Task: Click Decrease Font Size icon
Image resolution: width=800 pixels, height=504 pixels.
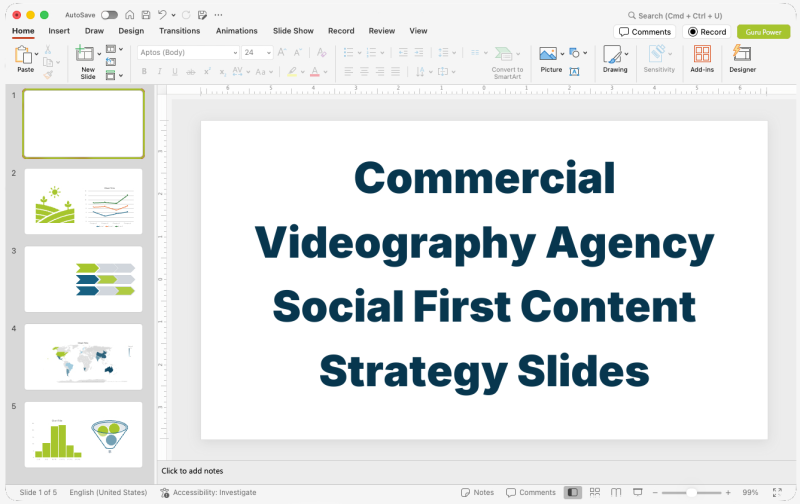Action: (297, 52)
